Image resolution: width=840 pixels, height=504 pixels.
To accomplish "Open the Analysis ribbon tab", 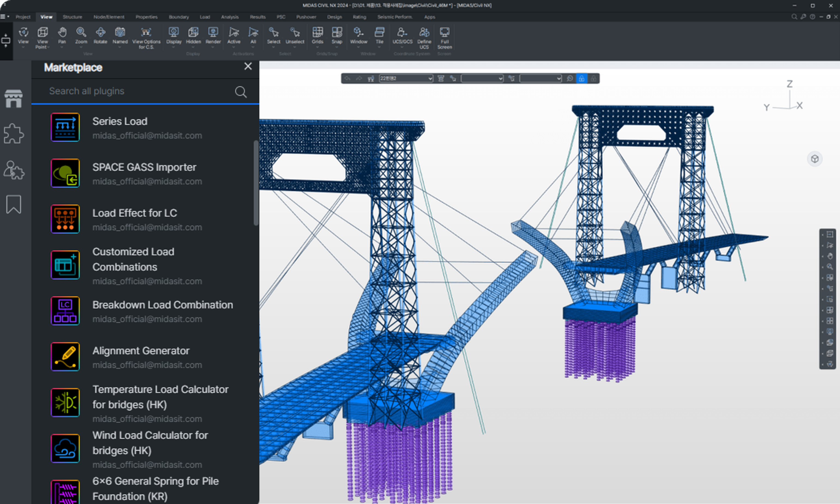I will (x=230, y=17).
